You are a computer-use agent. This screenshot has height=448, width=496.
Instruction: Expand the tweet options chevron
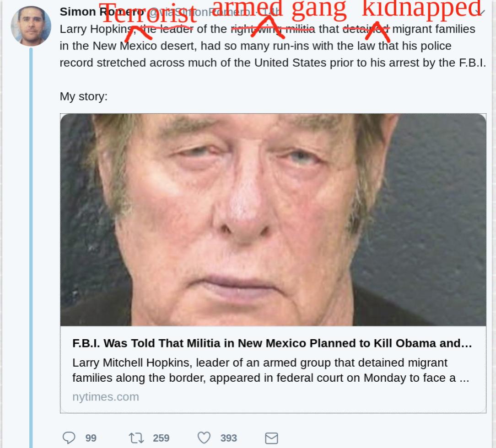480,12
